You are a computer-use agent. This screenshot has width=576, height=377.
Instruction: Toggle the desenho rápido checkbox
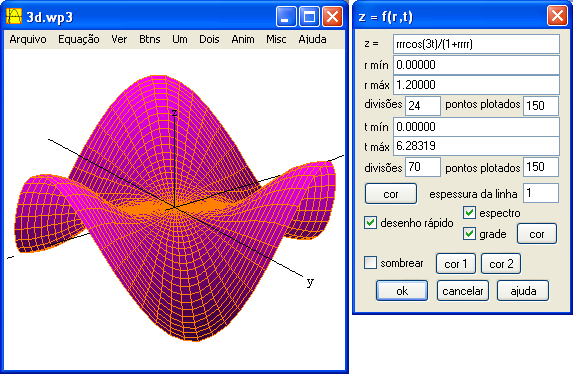click(370, 223)
